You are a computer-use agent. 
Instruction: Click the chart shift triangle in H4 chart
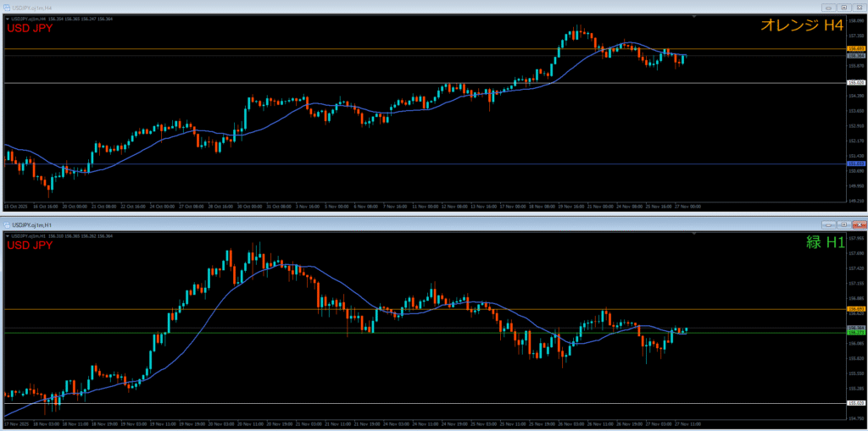pyautogui.click(x=693, y=17)
